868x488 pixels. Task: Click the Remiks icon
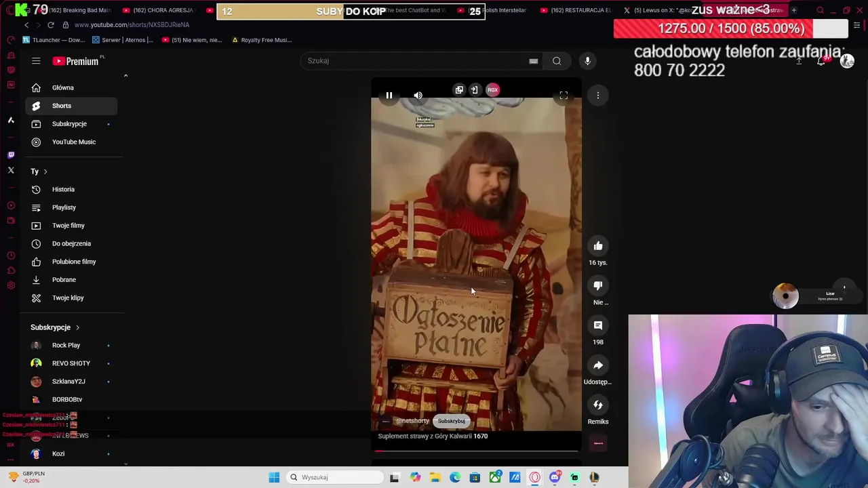click(x=598, y=405)
